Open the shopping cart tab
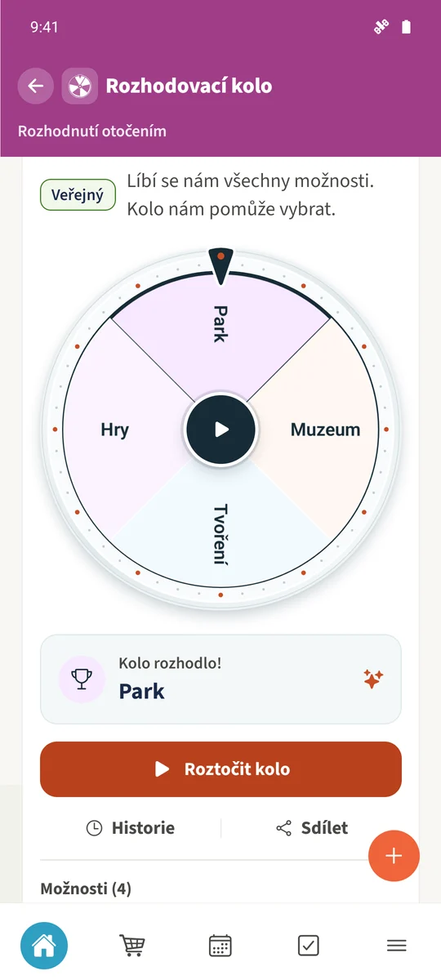The image size is (441, 980). pos(132,946)
